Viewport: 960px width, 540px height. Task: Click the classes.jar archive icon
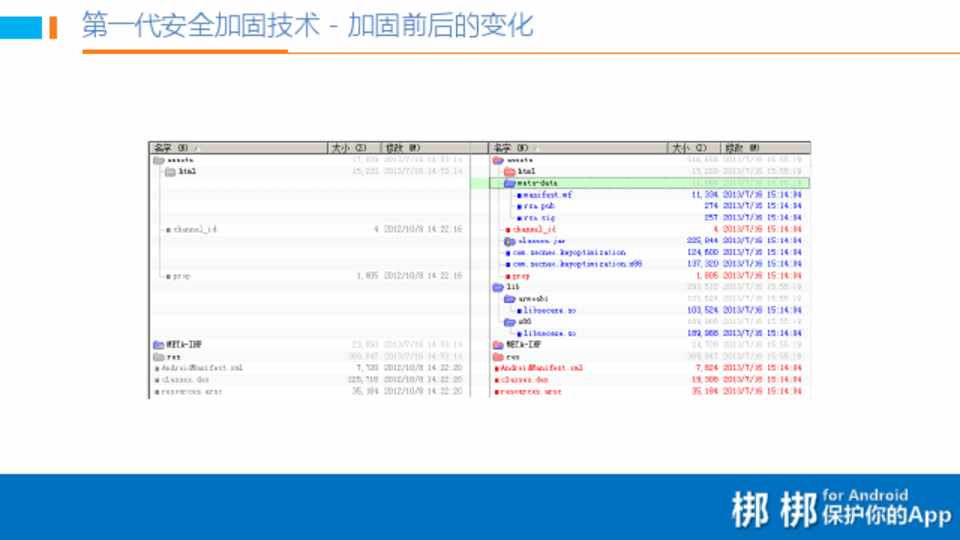click(509, 241)
